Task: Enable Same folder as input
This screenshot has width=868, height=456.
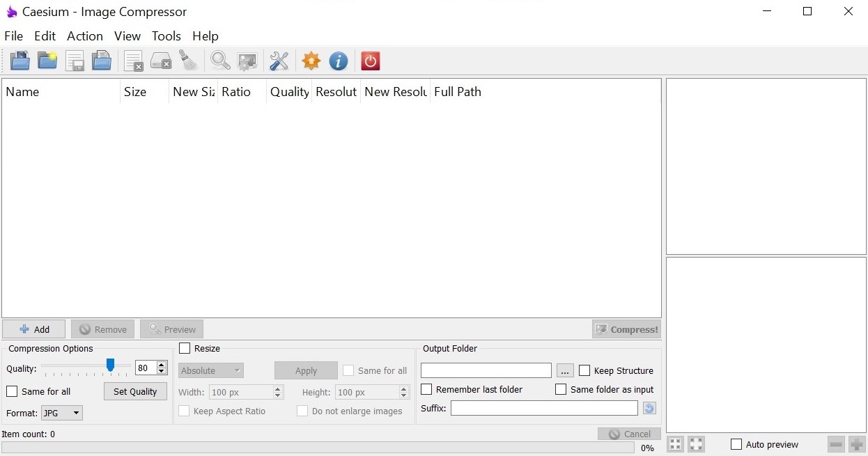Action: pyautogui.click(x=561, y=389)
